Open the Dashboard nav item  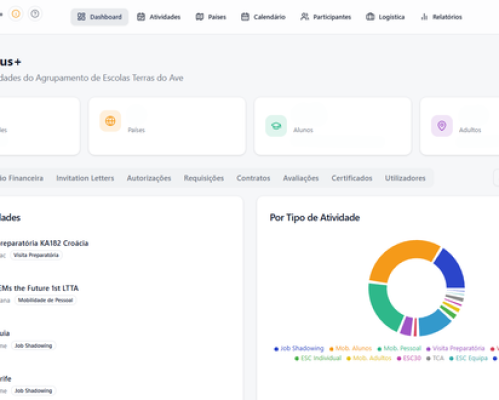click(x=99, y=17)
